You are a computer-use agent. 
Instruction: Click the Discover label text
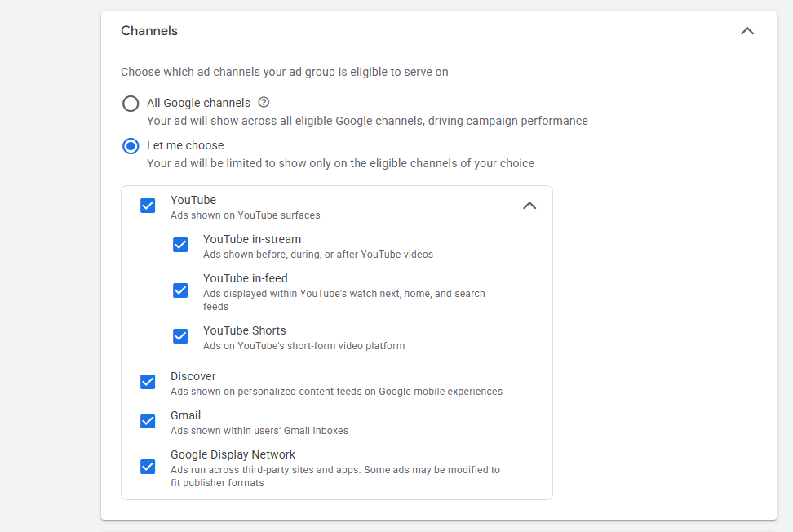click(193, 376)
